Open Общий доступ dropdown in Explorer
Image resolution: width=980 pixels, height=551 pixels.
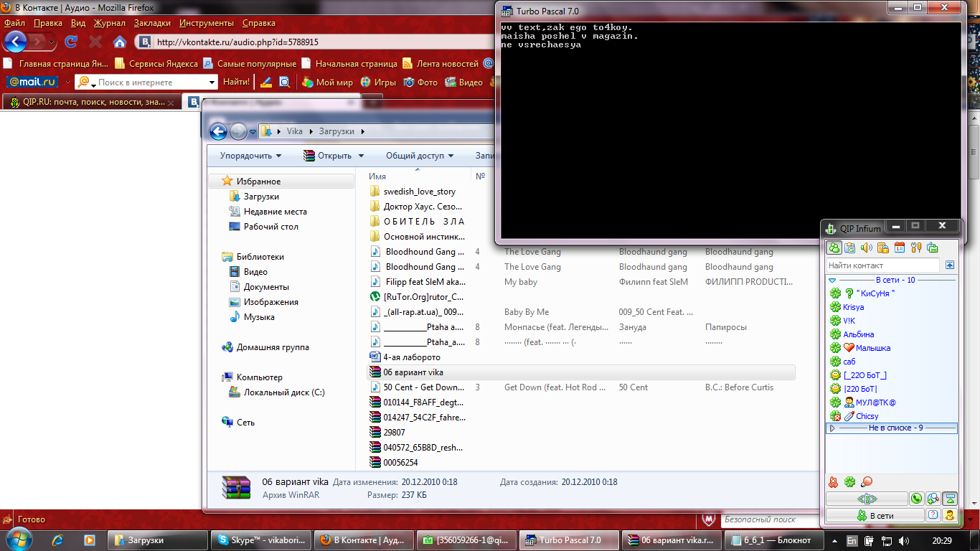point(420,156)
